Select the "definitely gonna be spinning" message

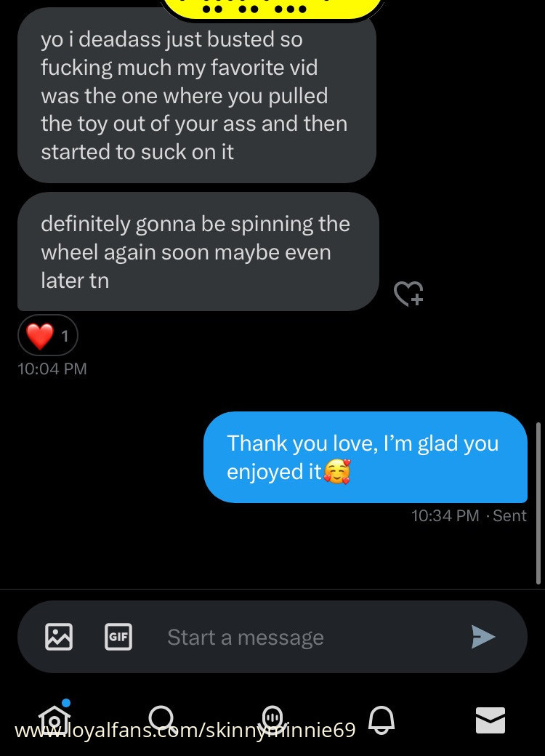tap(198, 252)
